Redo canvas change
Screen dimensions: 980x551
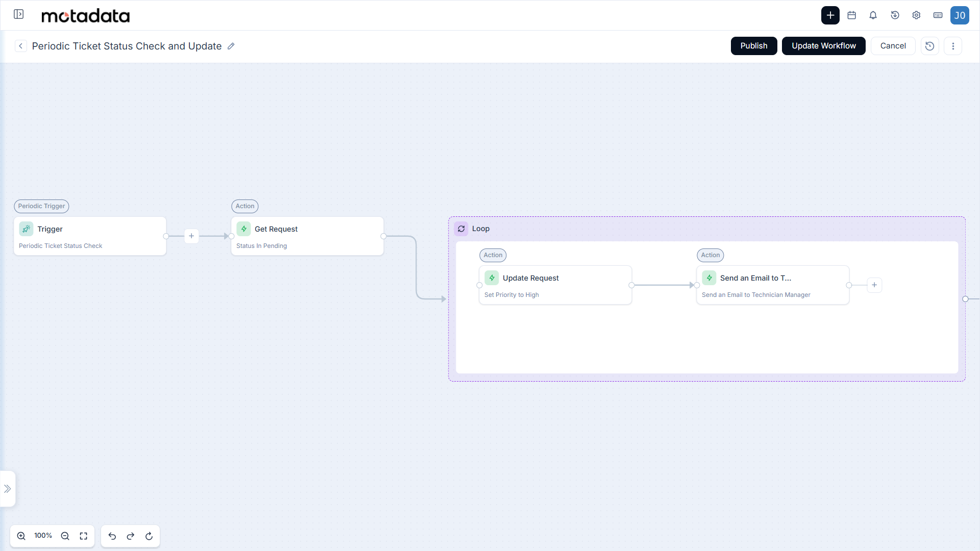(x=131, y=536)
